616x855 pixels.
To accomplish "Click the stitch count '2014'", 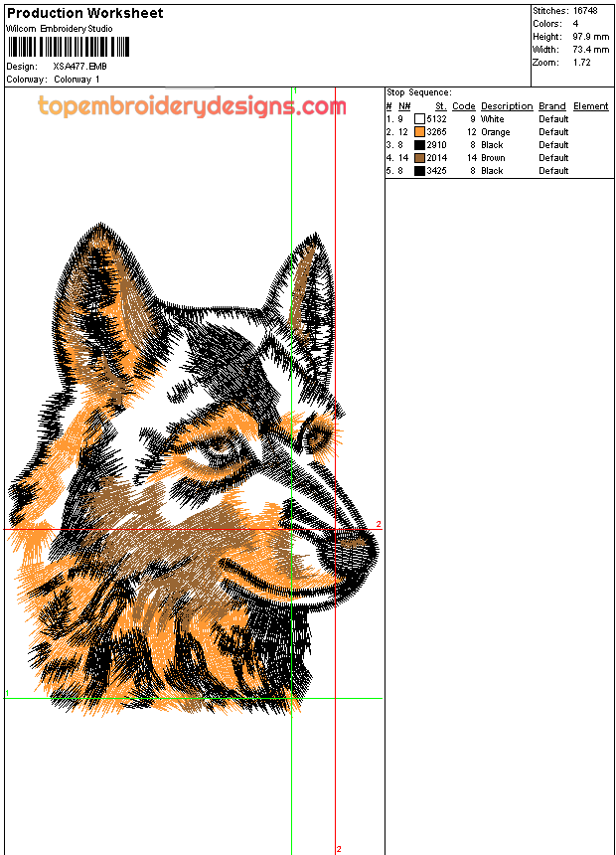I will click(436, 158).
